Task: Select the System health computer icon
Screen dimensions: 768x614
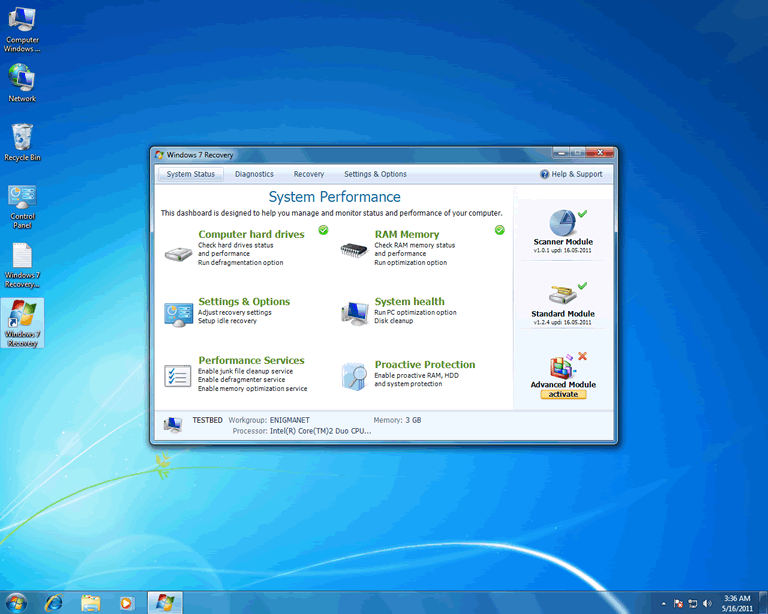Action: (x=354, y=313)
